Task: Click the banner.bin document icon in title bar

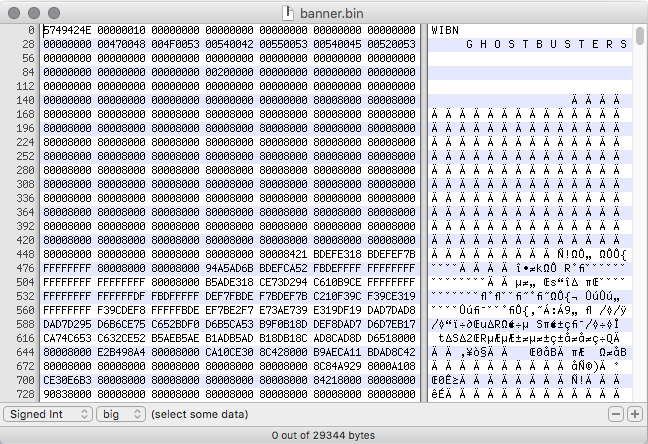Action: coord(288,13)
